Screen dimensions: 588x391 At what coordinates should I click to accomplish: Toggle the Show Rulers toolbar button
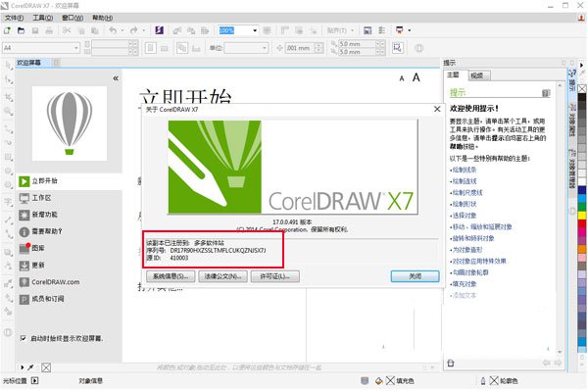[285, 30]
